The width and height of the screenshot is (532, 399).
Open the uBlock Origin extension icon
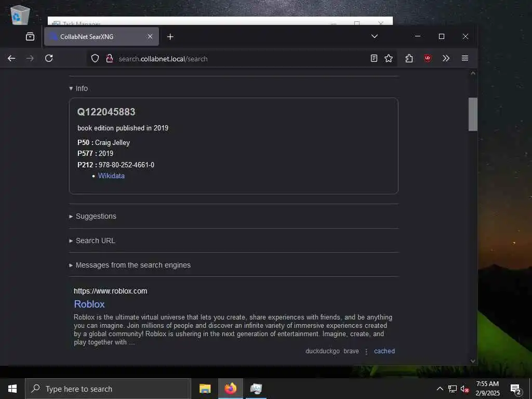click(428, 58)
